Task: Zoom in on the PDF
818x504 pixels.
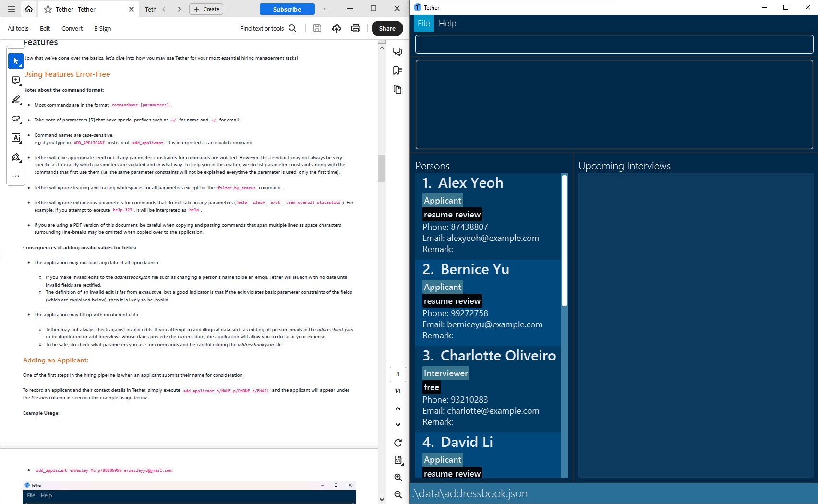Action: [x=397, y=477]
